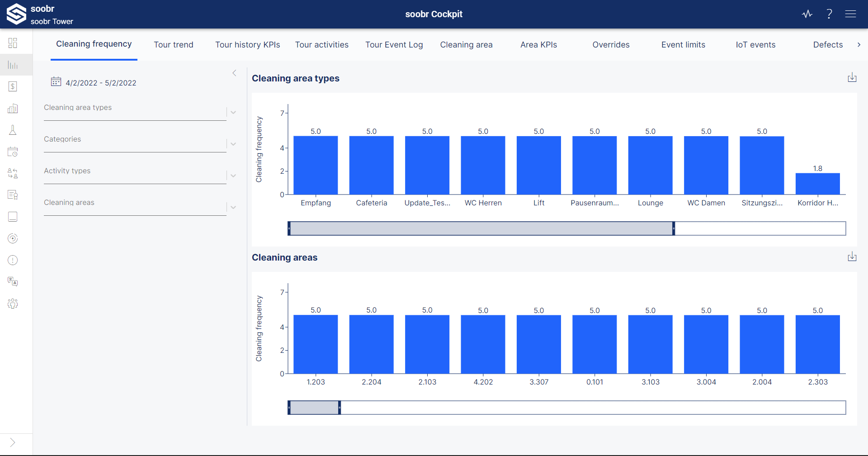Expand the Categories filter dropdown
This screenshot has width=868, height=456.
coord(233,143)
